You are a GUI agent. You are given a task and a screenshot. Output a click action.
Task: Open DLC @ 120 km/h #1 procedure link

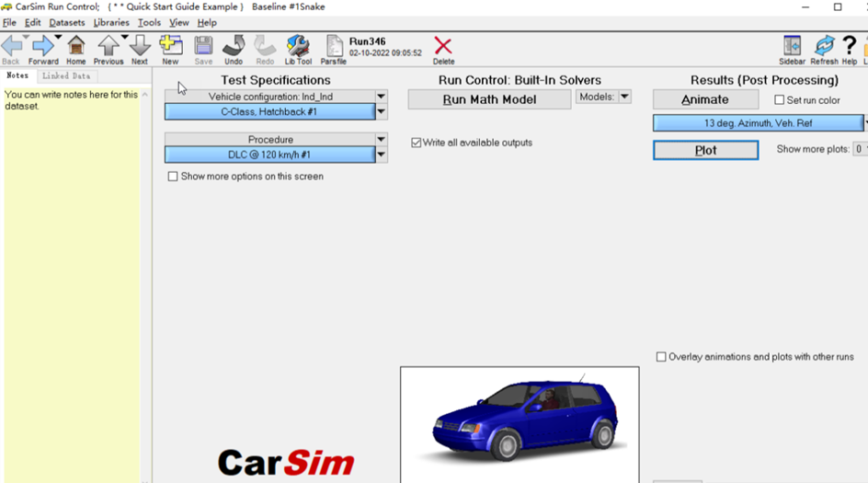point(269,155)
